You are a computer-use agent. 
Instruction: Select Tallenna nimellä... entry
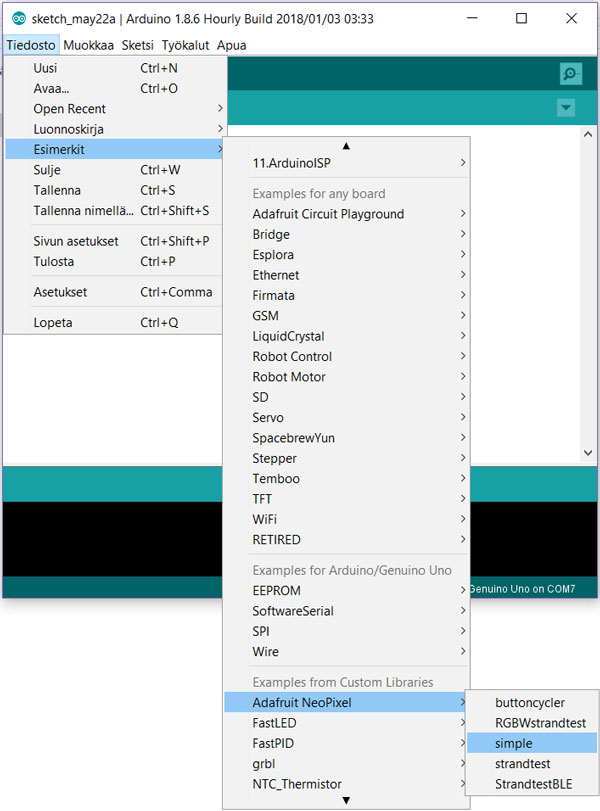(x=114, y=211)
